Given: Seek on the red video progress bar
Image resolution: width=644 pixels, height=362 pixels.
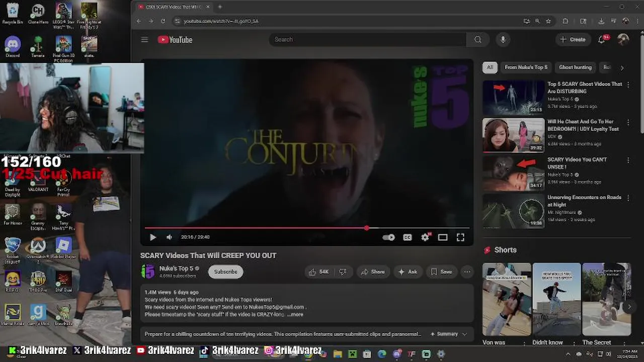Looking at the screenshot, I should (307, 228).
